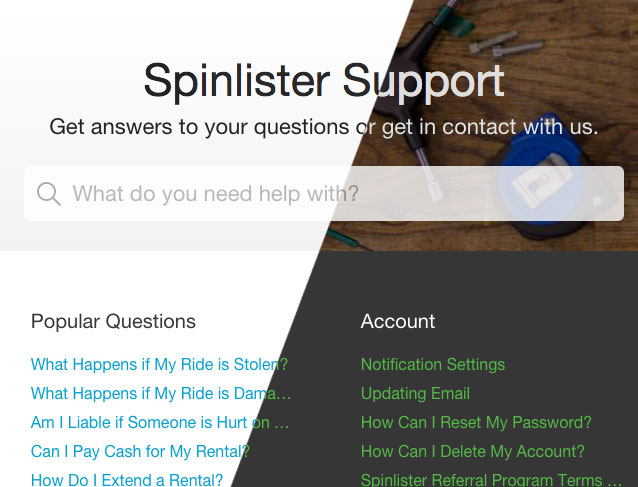This screenshot has width=638, height=487.
Task: Open 'How Can I Delete My Account?'
Action: coord(473,451)
